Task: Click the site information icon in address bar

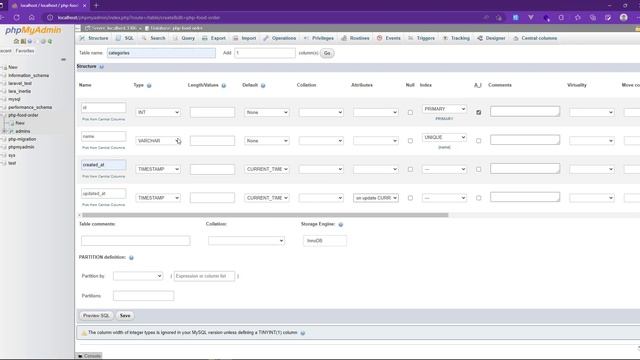Action: 50,18
